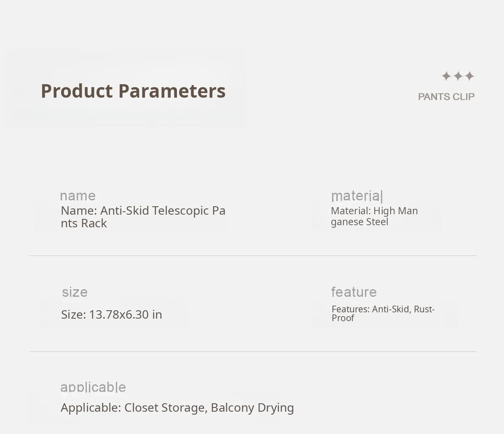Click the word Parameters in the heading
This screenshot has height=434, width=504.
[x=172, y=91]
